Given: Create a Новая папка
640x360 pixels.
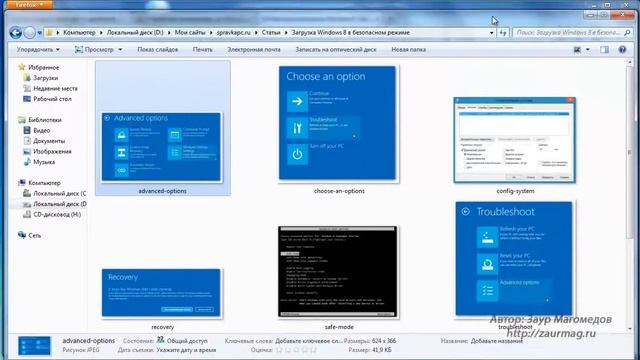Looking at the screenshot, I should pos(409,49).
